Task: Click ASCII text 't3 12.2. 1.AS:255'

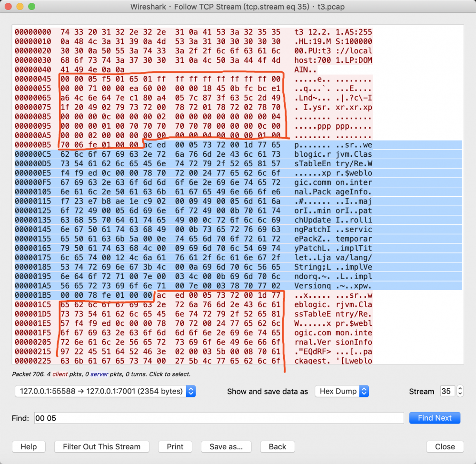Action: tap(333, 32)
